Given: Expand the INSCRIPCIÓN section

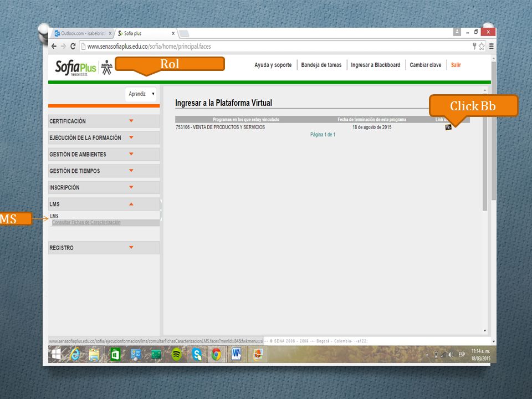Looking at the screenshot, I should coord(104,188).
